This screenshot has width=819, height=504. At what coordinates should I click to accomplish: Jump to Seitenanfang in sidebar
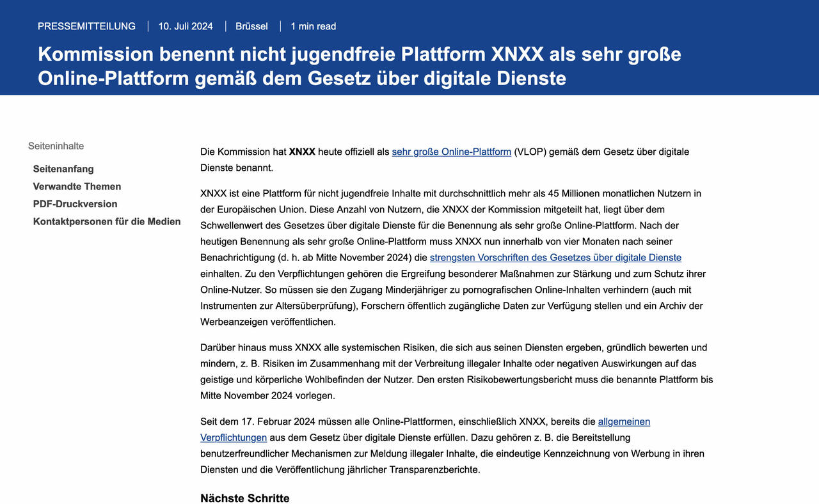coord(63,169)
